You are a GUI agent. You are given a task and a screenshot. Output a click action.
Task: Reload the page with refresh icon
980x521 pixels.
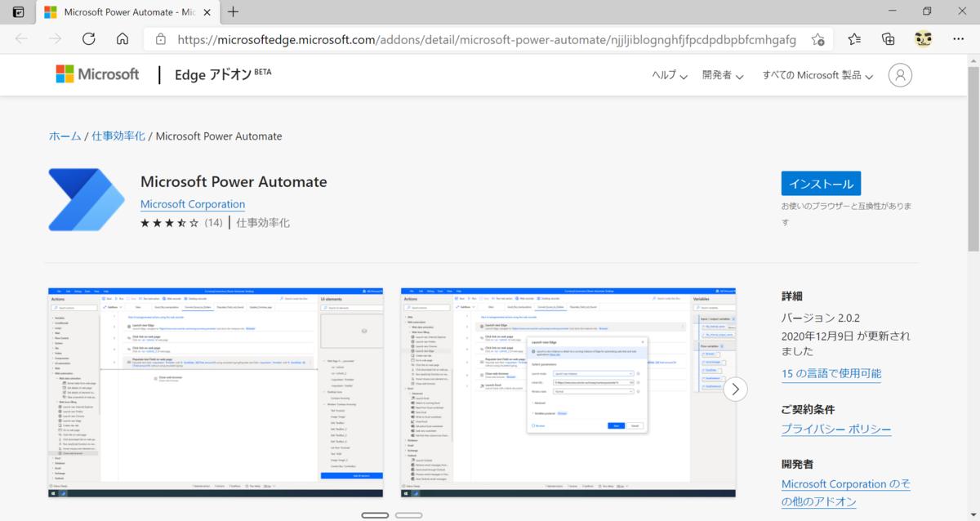tap(89, 39)
